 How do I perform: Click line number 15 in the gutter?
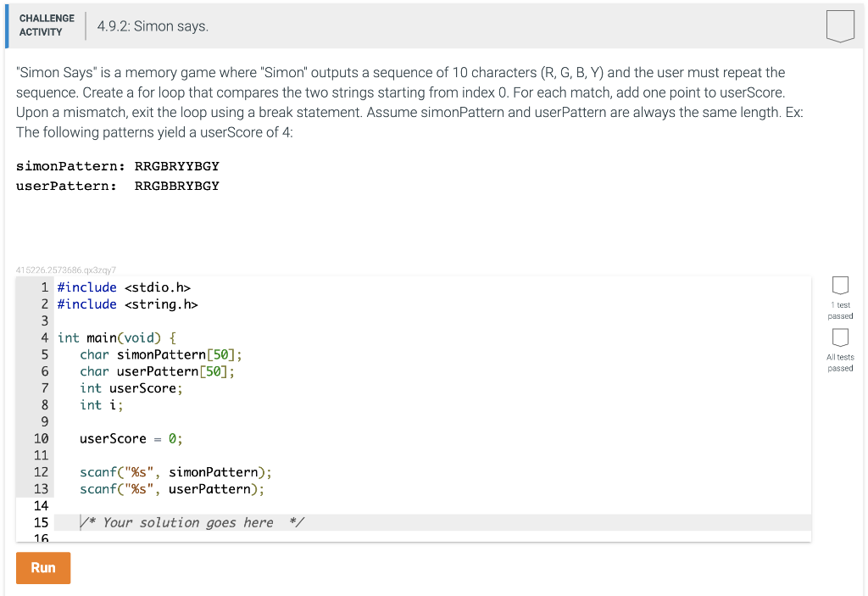[43, 522]
